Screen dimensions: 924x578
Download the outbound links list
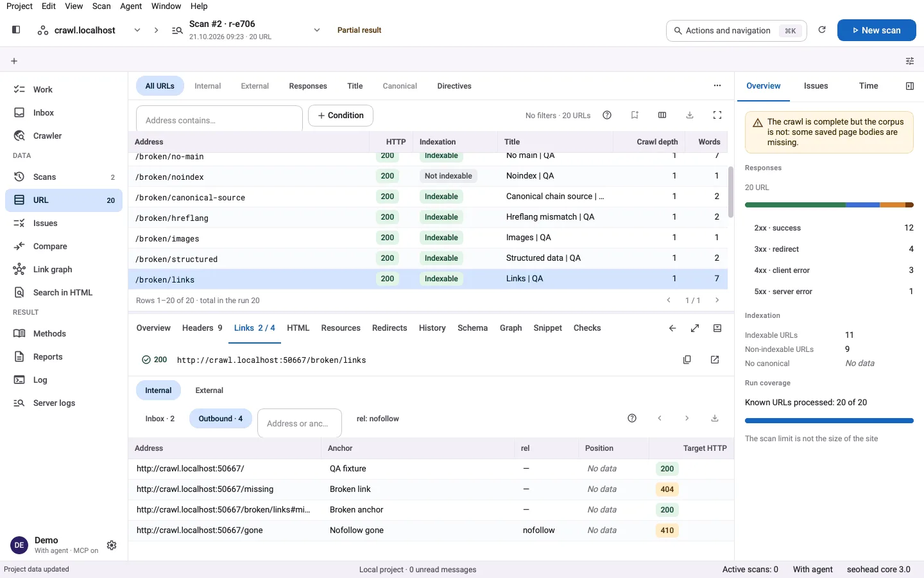(x=715, y=419)
